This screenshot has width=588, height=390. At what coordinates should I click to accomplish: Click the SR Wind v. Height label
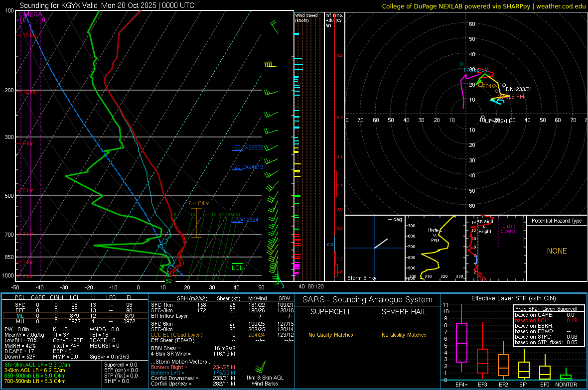pos(485,227)
